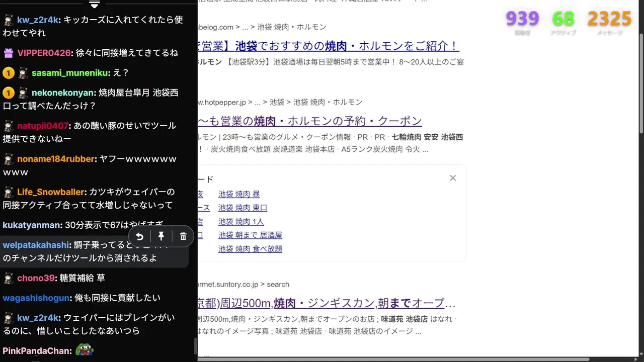644x362 pixels.
Task: Open nekonekonyan's user card
Action: (x=63, y=93)
